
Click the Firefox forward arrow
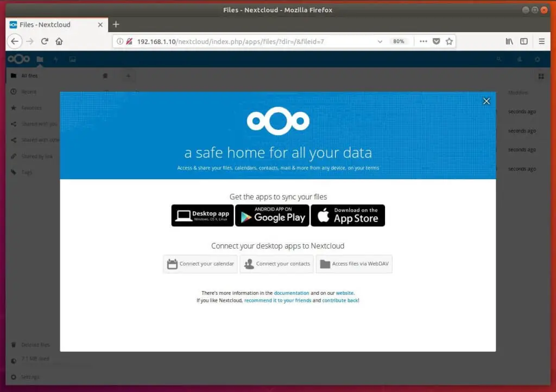(30, 41)
